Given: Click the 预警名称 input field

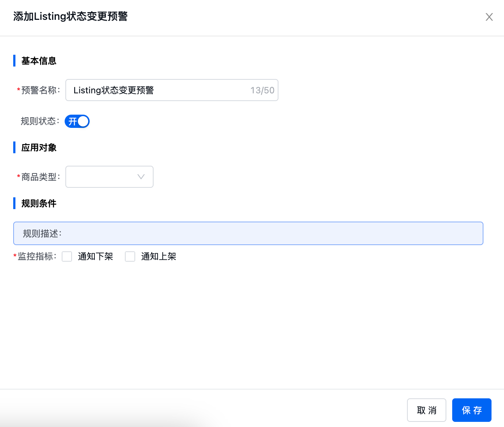Looking at the screenshot, I should (x=172, y=90).
